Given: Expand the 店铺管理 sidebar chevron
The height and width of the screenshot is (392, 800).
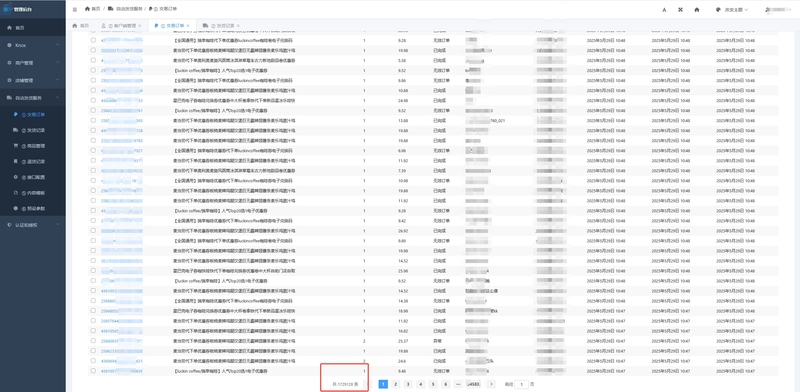Looking at the screenshot, I should tap(58, 80).
